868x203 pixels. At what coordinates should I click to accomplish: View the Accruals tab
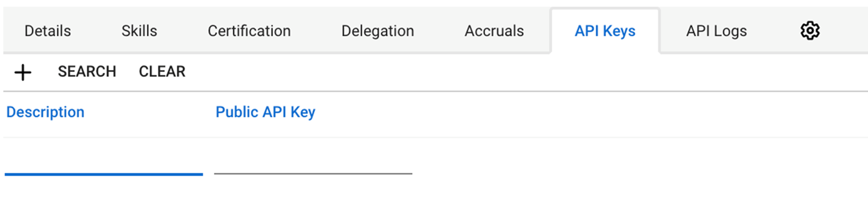pos(494,31)
